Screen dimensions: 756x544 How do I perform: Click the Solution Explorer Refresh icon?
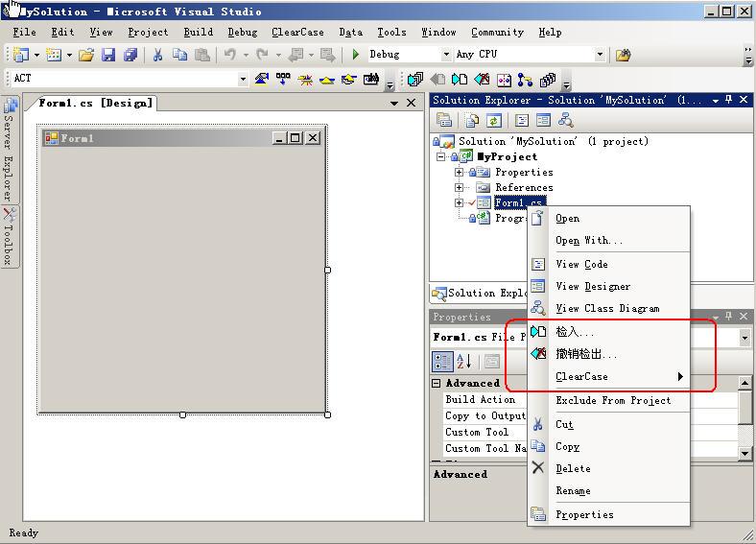point(494,120)
